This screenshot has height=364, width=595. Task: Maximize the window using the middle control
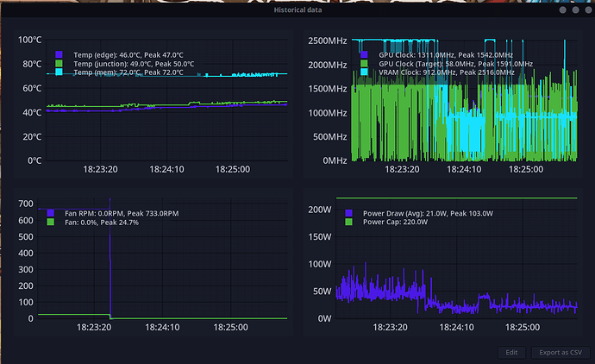[x=575, y=11]
